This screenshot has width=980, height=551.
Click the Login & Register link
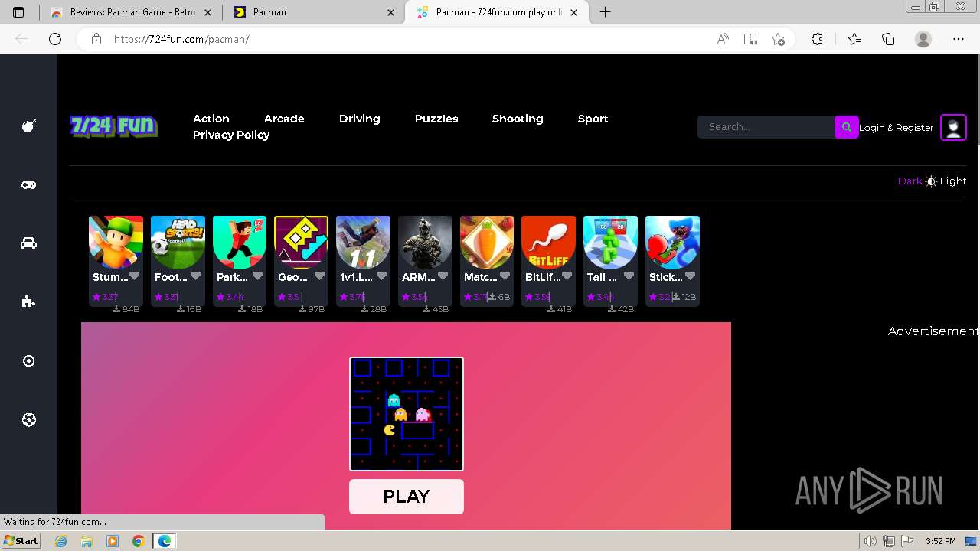point(896,128)
